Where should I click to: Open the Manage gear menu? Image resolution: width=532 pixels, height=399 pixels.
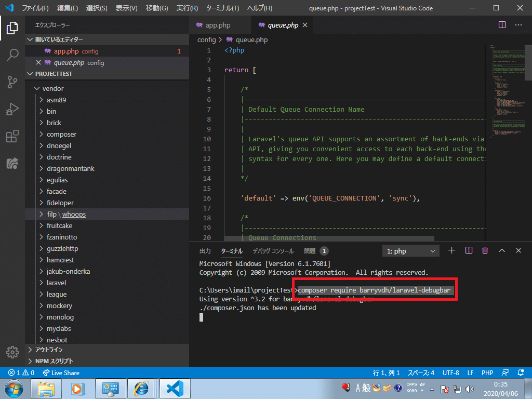12,352
